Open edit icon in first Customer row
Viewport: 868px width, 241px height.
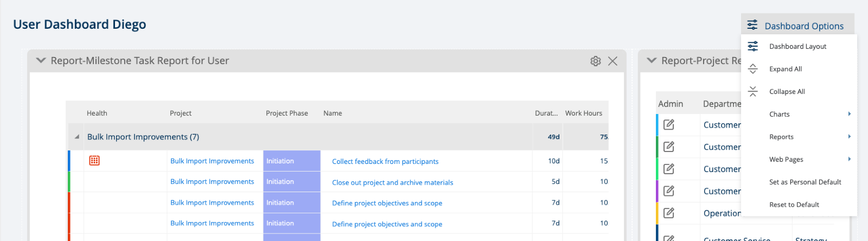(x=669, y=125)
